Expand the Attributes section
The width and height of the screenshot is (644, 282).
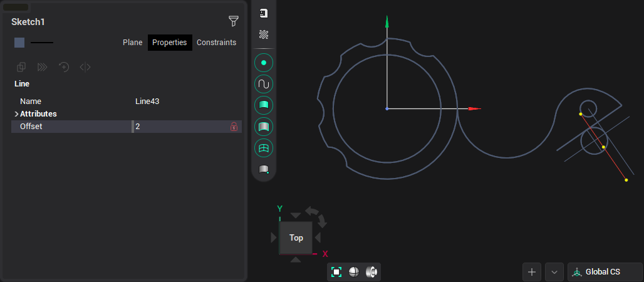click(16, 114)
